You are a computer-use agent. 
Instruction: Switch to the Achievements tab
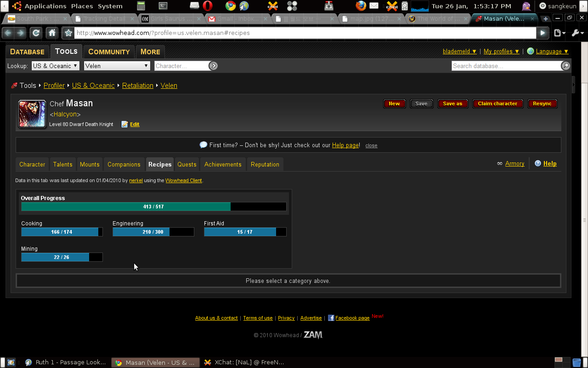pos(223,164)
